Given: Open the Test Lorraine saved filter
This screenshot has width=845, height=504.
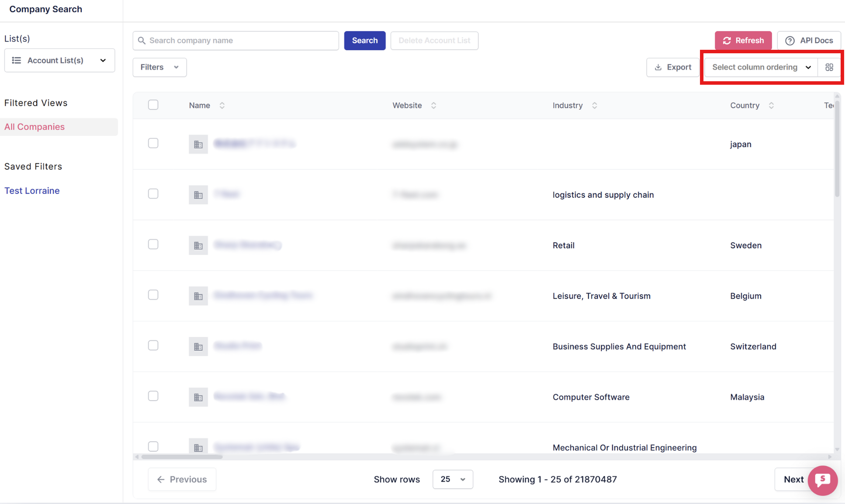Looking at the screenshot, I should (x=32, y=190).
